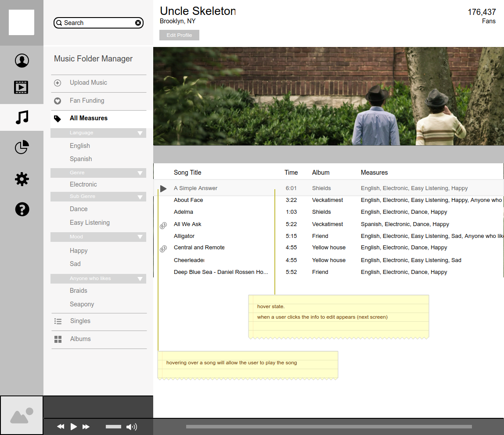
Task: Filter by Spanish language
Action: [x=81, y=159]
